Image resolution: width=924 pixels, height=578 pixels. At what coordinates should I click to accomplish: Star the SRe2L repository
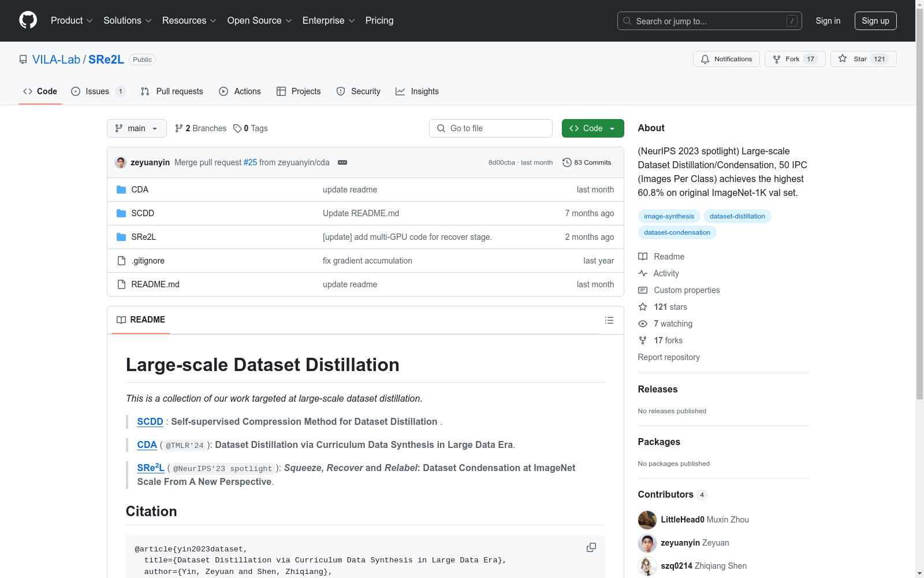tap(863, 59)
